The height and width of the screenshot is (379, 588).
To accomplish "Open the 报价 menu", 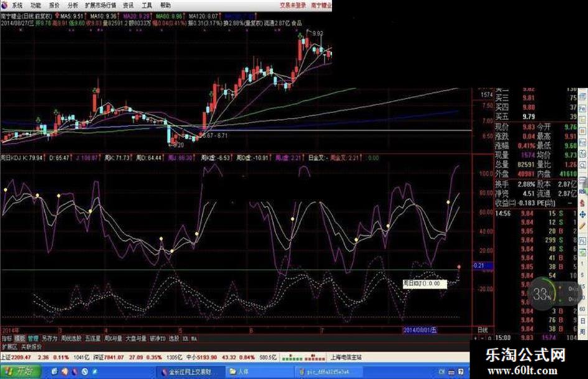I will [54, 5].
